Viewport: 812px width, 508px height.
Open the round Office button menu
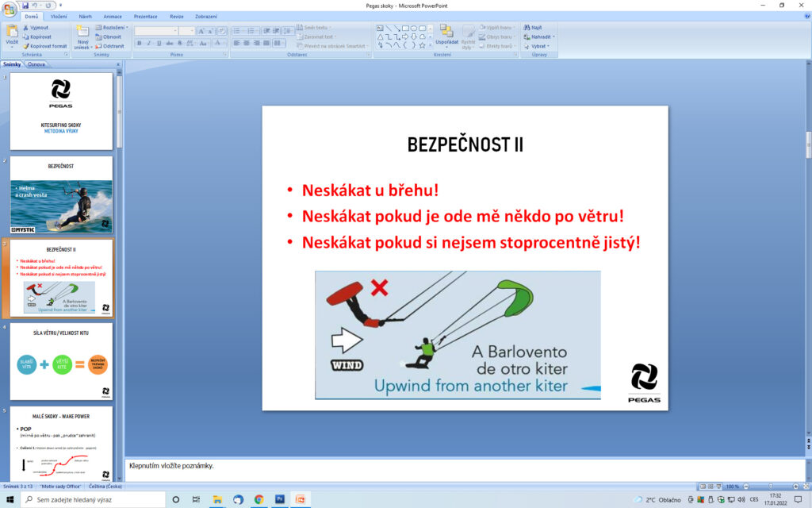point(9,10)
